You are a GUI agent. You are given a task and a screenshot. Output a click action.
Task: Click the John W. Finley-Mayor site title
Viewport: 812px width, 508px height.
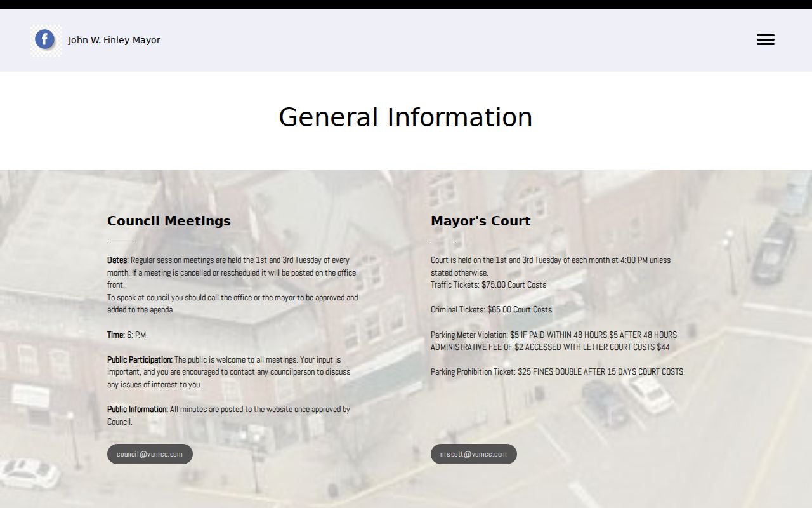click(x=114, y=40)
